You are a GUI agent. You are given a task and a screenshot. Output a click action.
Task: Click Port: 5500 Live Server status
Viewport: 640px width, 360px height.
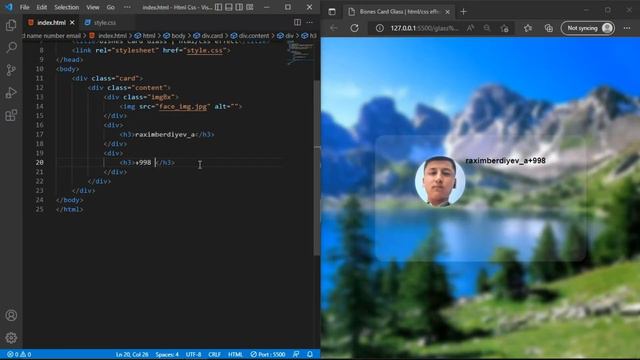(x=268, y=354)
